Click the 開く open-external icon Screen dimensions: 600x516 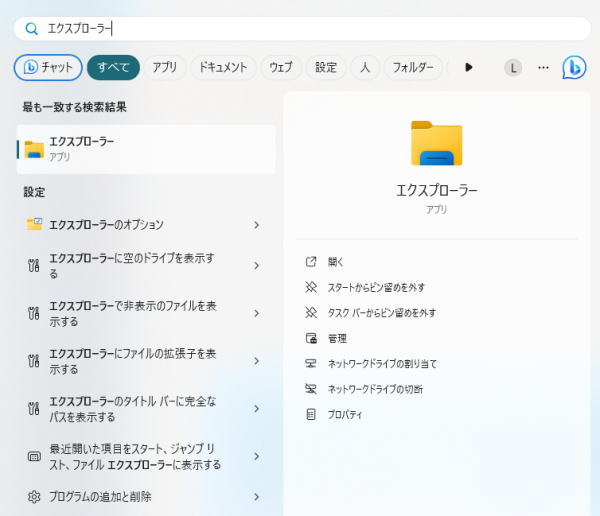point(311,262)
